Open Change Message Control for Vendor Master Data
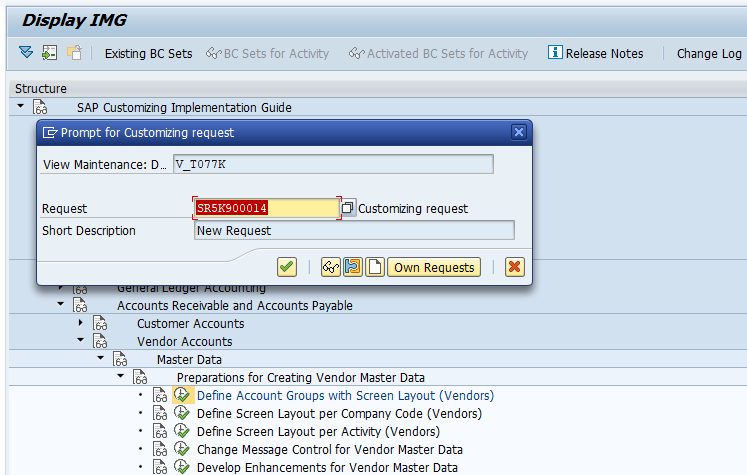The width and height of the screenshot is (747, 475). point(330,450)
